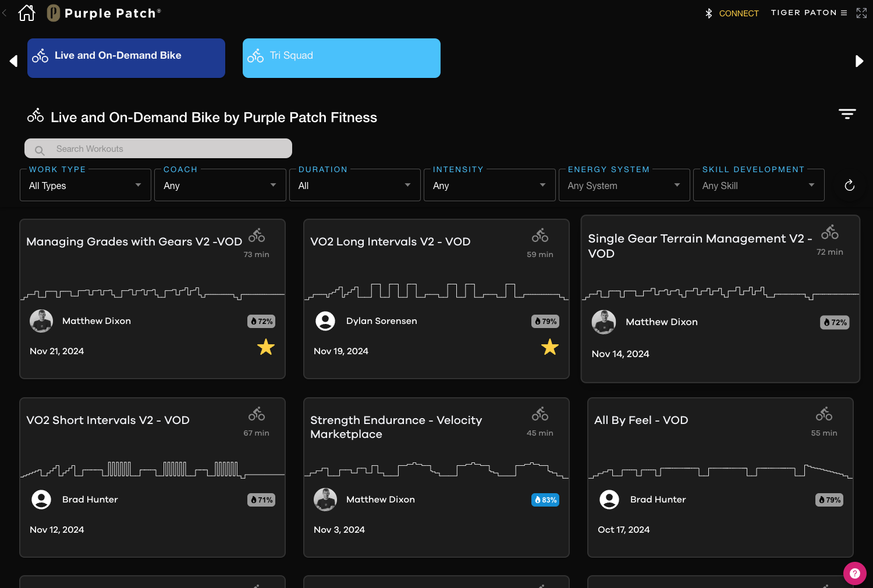Image resolution: width=873 pixels, height=588 pixels.
Task: Open the Coach dropdown
Action: click(x=220, y=186)
